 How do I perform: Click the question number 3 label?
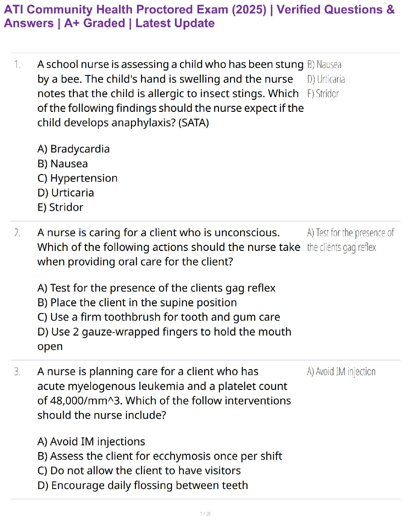(x=17, y=372)
